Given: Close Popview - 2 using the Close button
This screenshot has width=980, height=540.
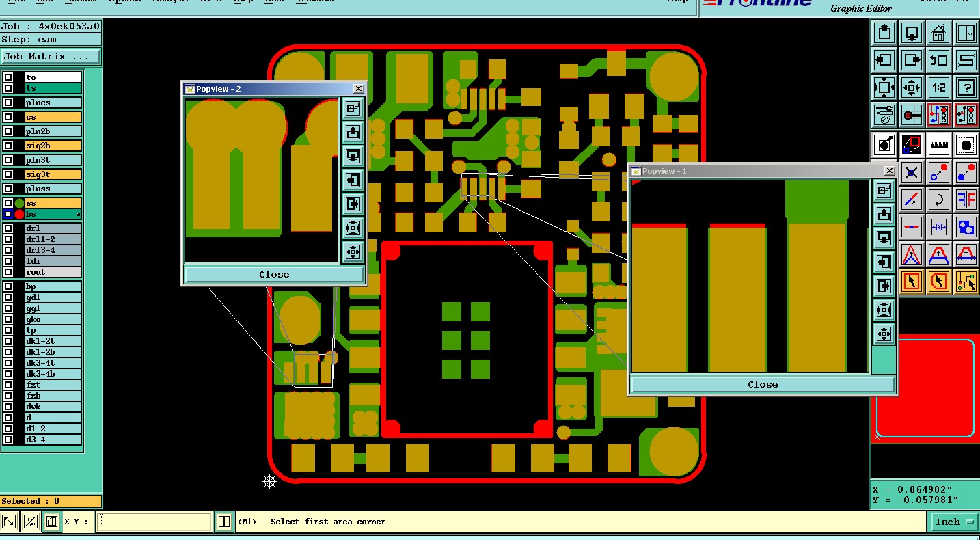Looking at the screenshot, I should pyautogui.click(x=274, y=274).
